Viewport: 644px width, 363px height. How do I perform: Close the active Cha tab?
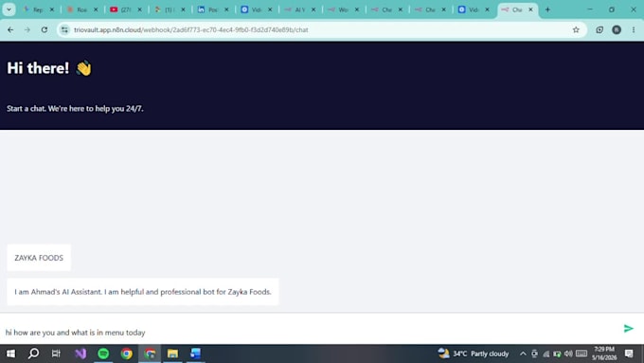click(530, 9)
